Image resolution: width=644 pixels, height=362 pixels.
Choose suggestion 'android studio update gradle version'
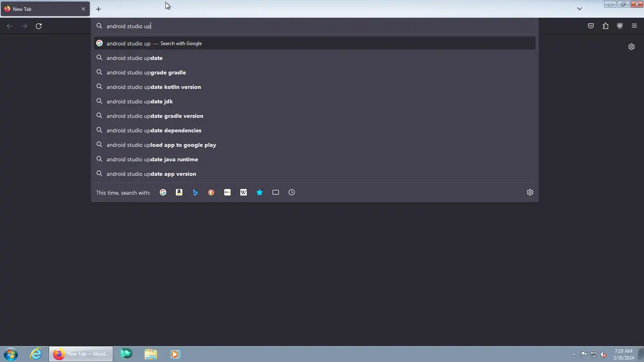(x=315, y=116)
